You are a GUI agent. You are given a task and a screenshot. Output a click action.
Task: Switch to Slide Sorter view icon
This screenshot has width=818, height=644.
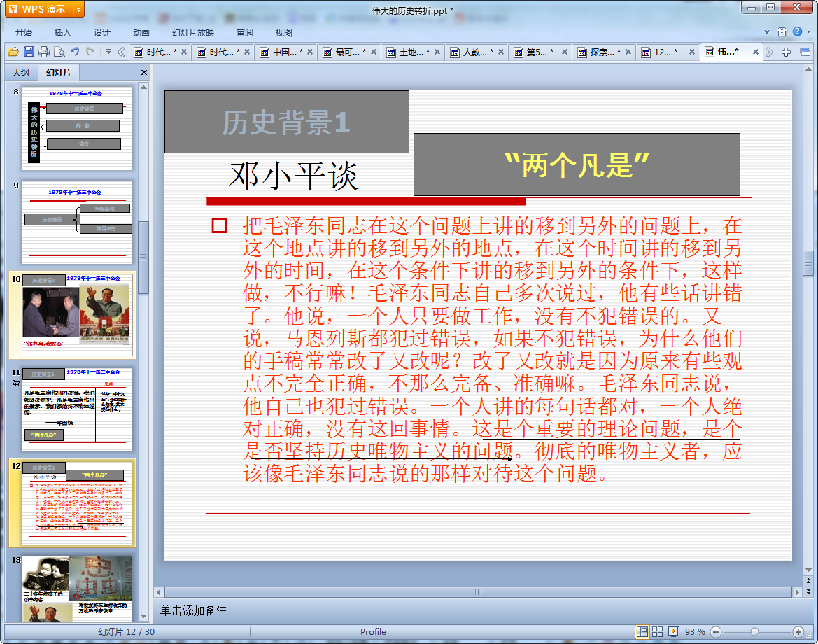tap(657, 632)
